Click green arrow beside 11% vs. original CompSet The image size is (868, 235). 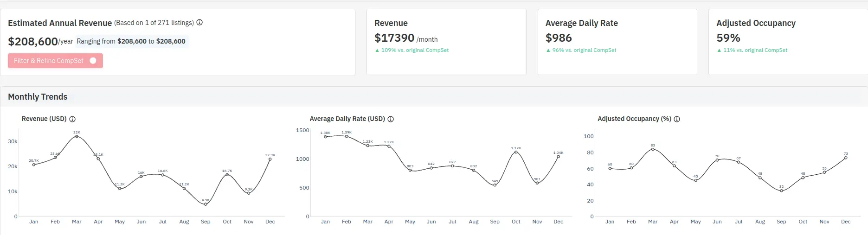pos(719,51)
